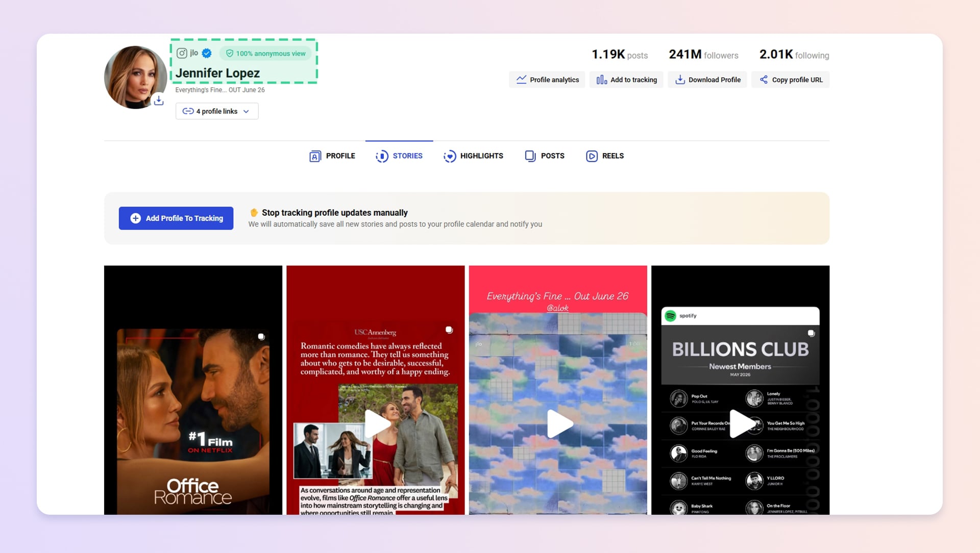Open Jennifer Lopez profile avatar image
Screen dimensions: 980x553
135,77
